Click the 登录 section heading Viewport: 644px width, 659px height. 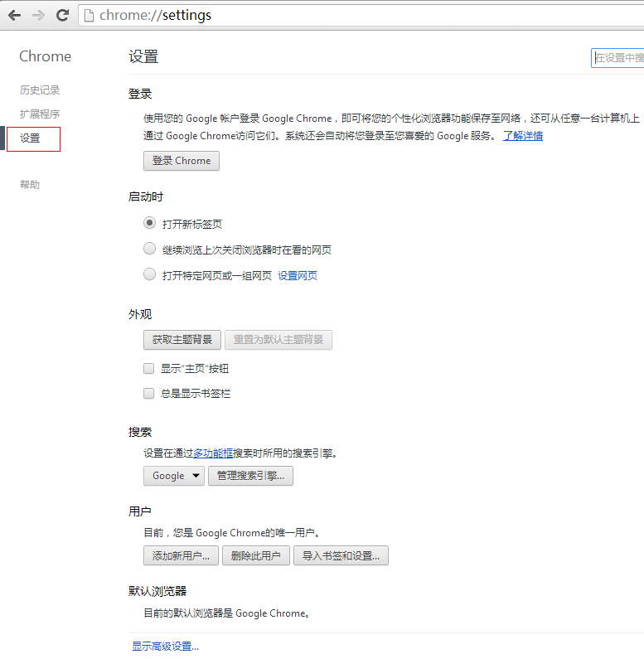point(140,94)
